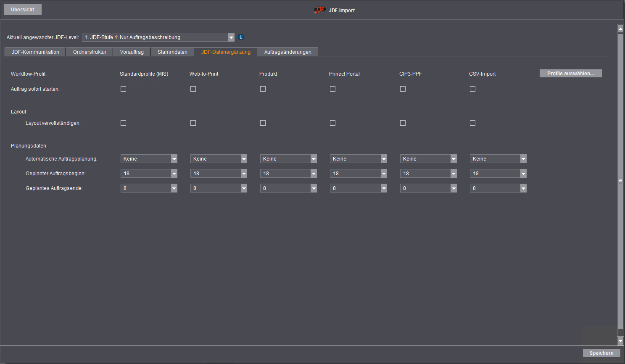
Task: Open Geplanter Auftragsbeginn dropdown for Standardprofile (MIS)
Action: point(149,173)
